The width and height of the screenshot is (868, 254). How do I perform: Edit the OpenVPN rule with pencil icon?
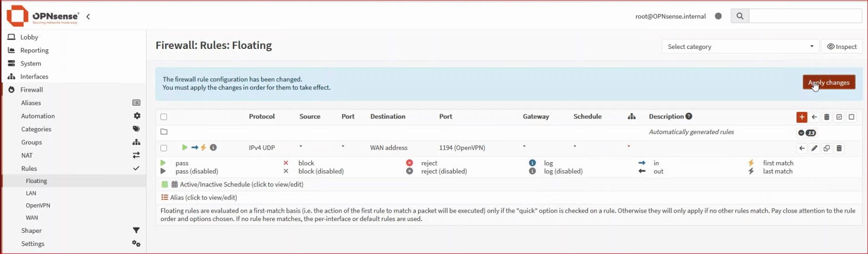[814, 148]
